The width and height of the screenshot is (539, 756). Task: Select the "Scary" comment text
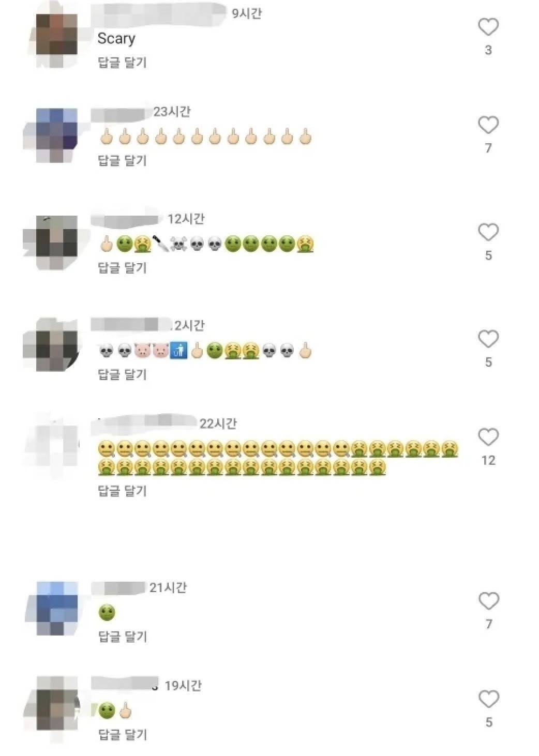[x=116, y=39]
